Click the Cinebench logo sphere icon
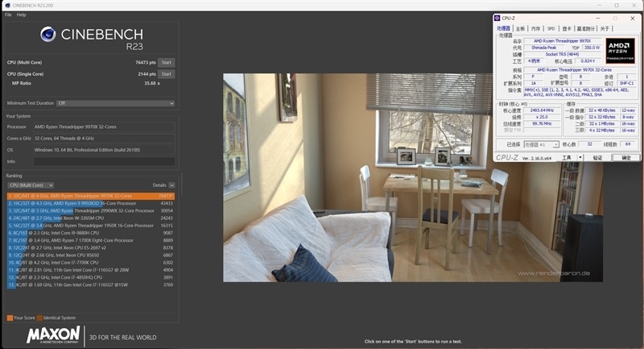Screen dimensions: 644x349 tap(48, 35)
